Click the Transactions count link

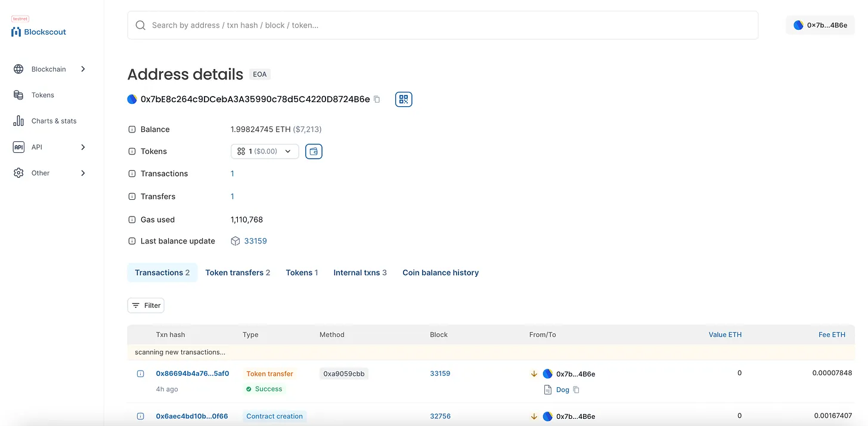point(232,174)
